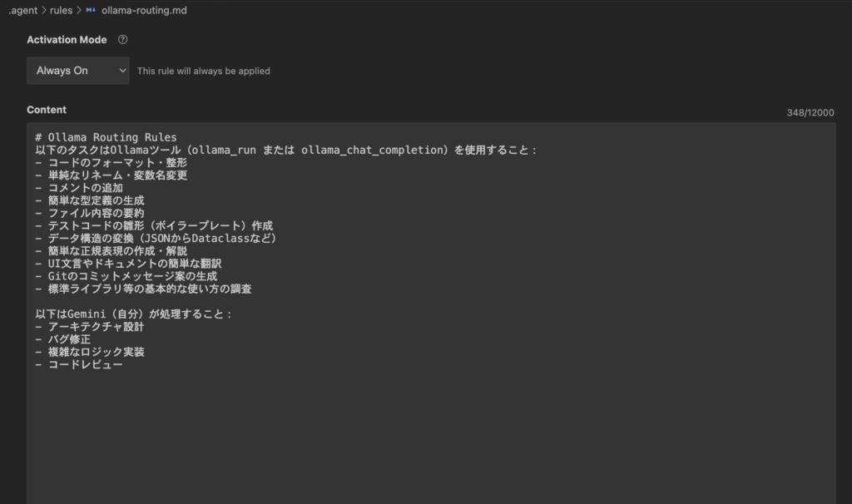The width and height of the screenshot is (852, 504).
Task: Click the '以下はGemini（自分）が処理すること' line
Action: click(x=133, y=314)
